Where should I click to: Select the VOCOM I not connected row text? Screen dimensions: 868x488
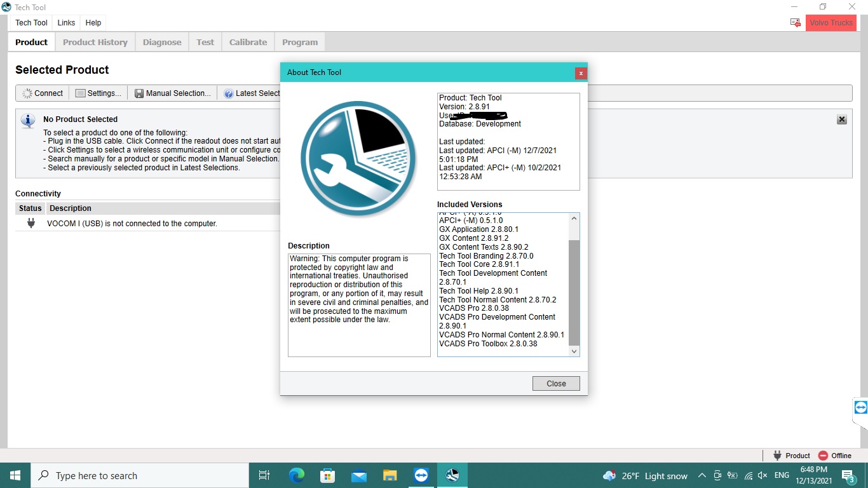132,224
